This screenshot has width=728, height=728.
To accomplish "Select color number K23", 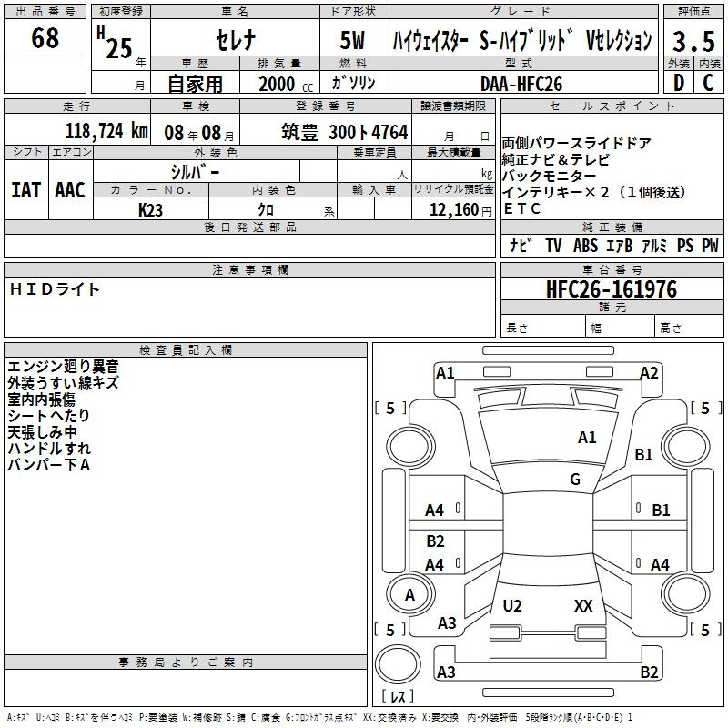I will [151, 209].
